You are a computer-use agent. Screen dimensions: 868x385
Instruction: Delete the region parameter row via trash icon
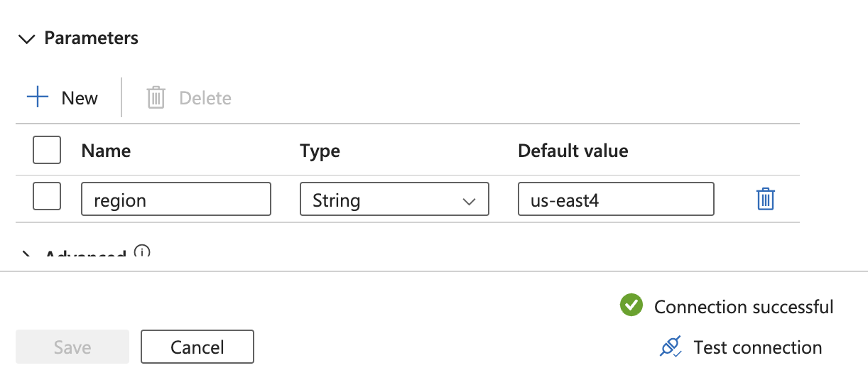(765, 199)
